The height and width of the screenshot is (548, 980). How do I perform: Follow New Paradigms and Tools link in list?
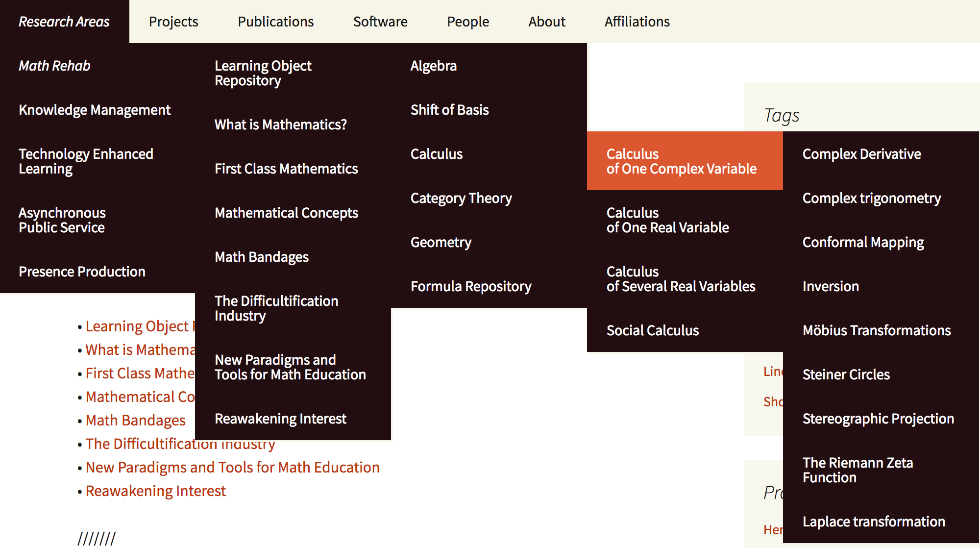tap(233, 468)
